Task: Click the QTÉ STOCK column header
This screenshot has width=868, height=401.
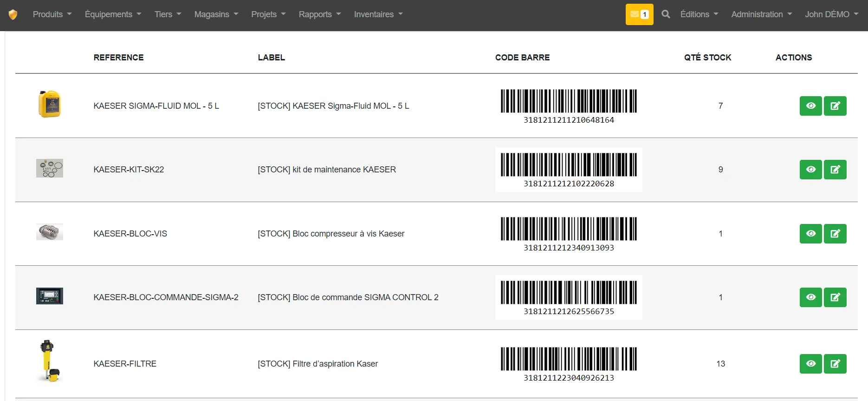Action: click(707, 58)
